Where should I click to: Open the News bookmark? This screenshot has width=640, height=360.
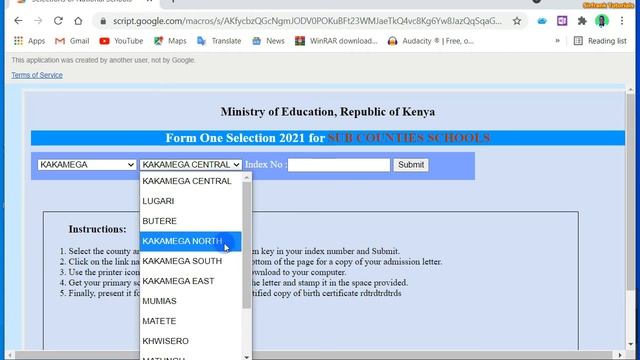[268, 41]
